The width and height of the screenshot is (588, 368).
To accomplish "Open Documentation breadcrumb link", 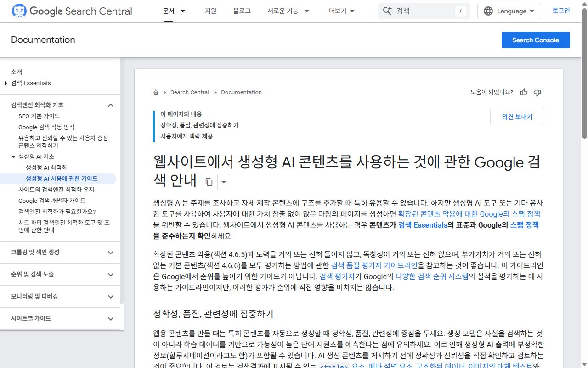I will [x=242, y=92].
